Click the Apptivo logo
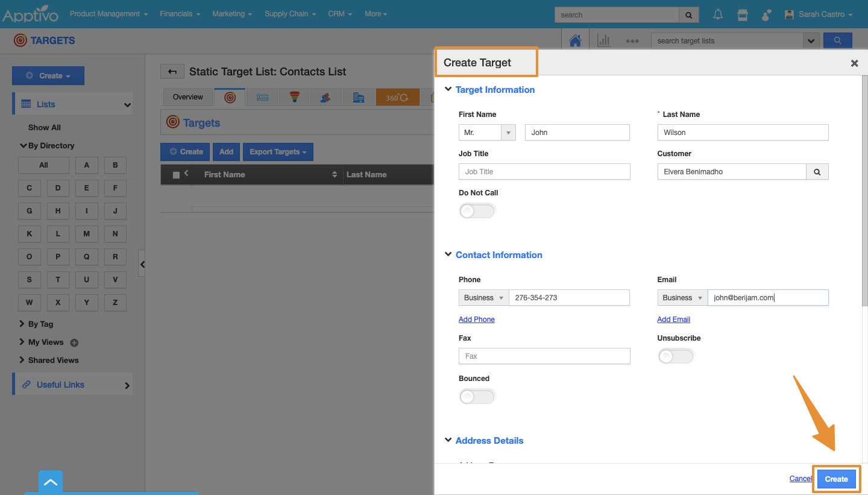 pos(31,14)
